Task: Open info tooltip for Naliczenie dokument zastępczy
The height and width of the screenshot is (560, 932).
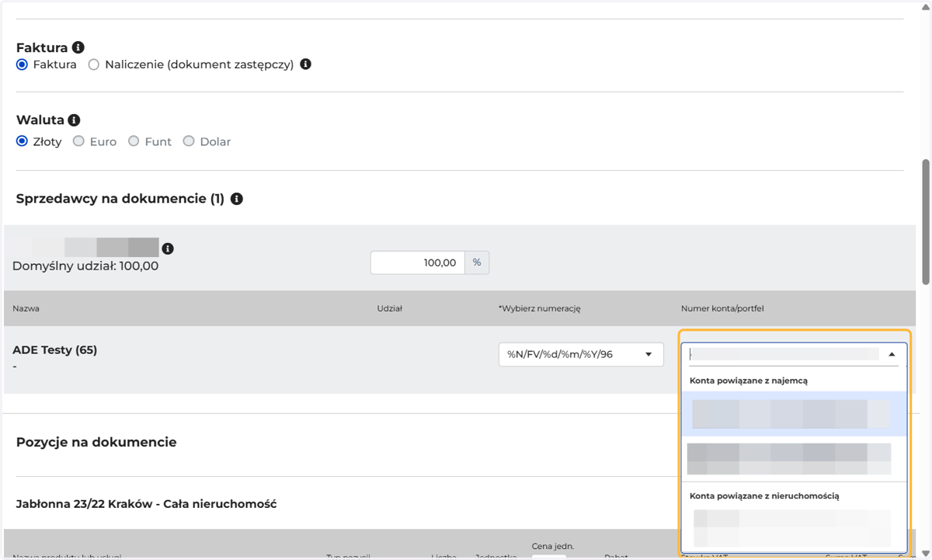Action: click(x=306, y=64)
